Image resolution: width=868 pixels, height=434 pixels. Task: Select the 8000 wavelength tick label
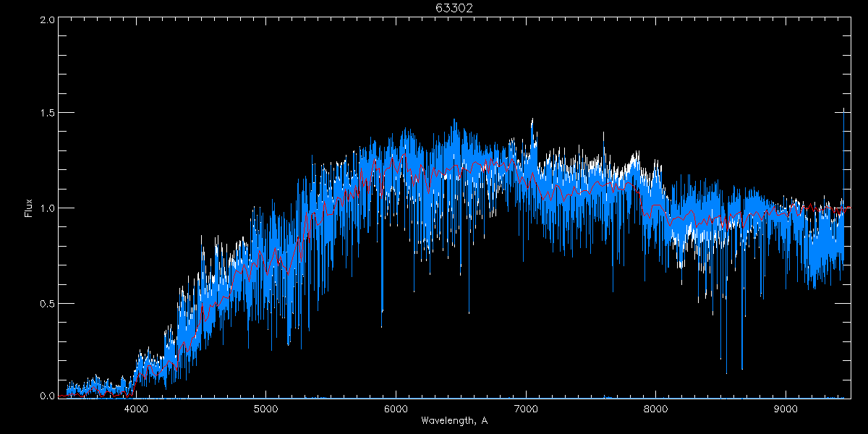point(656,408)
